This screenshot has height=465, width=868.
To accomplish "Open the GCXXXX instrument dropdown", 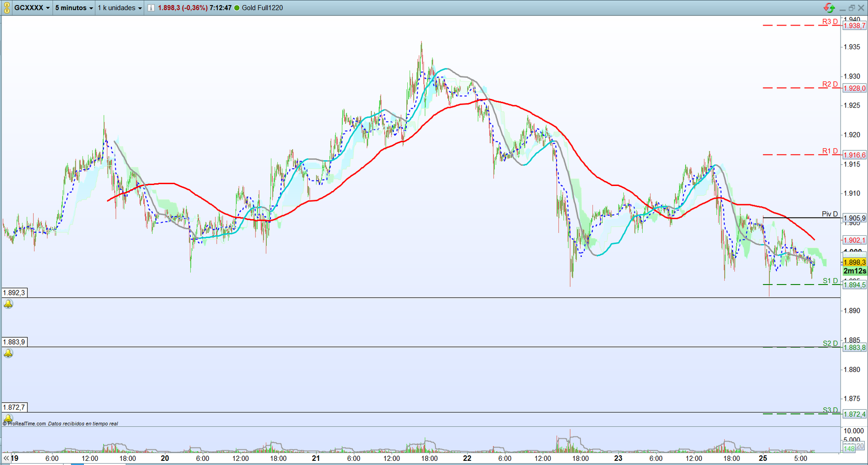I will point(32,8).
